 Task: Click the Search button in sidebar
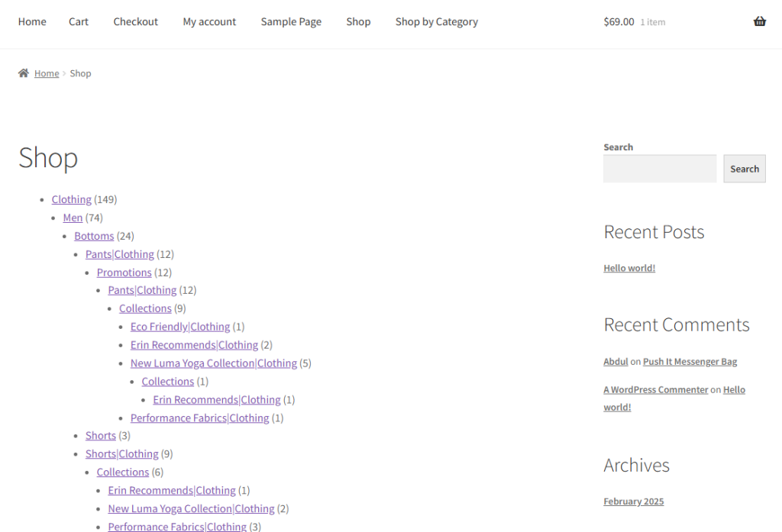[x=744, y=169]
